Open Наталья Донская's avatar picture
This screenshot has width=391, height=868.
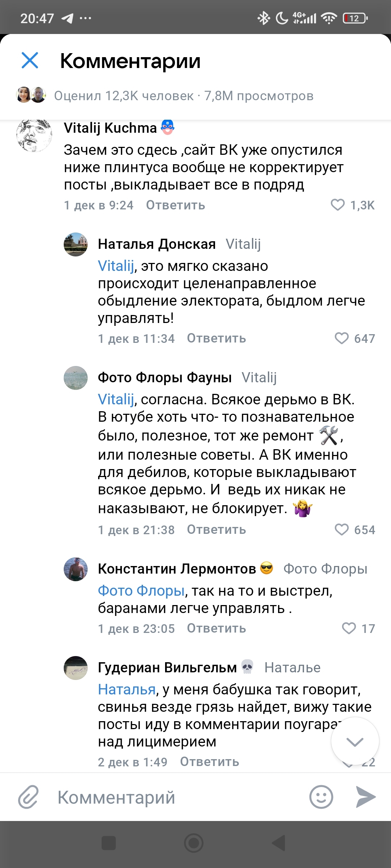click(x=76, y=244)
